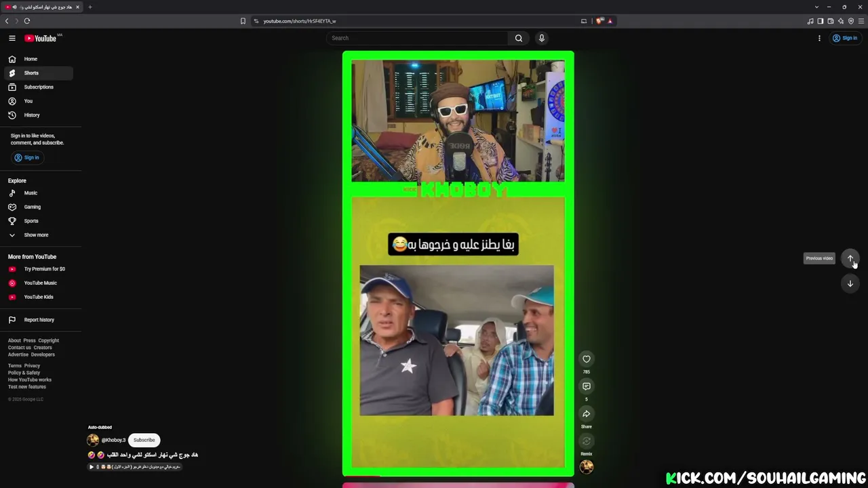Click the search magnifier button
The height and width of the screenshot is (488, 868).
pyautogui.click(x=519, y=38)
